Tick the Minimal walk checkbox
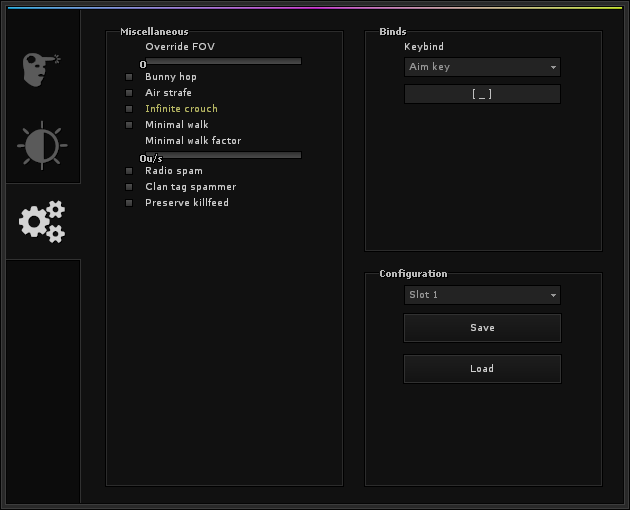Image resolution: width=630 pixels, height=510 pixels. click(x=129, y=125)
